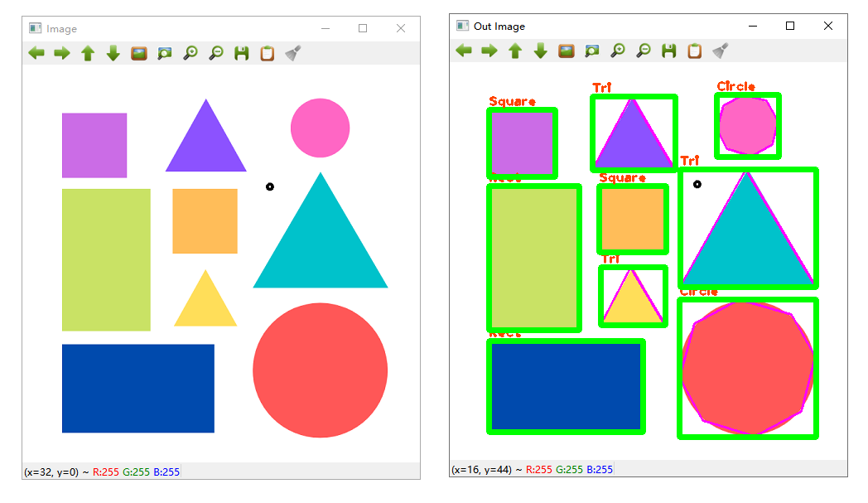Click fit-to-window zoom icon in Out Image window
This screenshot has height=503, width=868.
pos(591,51)
